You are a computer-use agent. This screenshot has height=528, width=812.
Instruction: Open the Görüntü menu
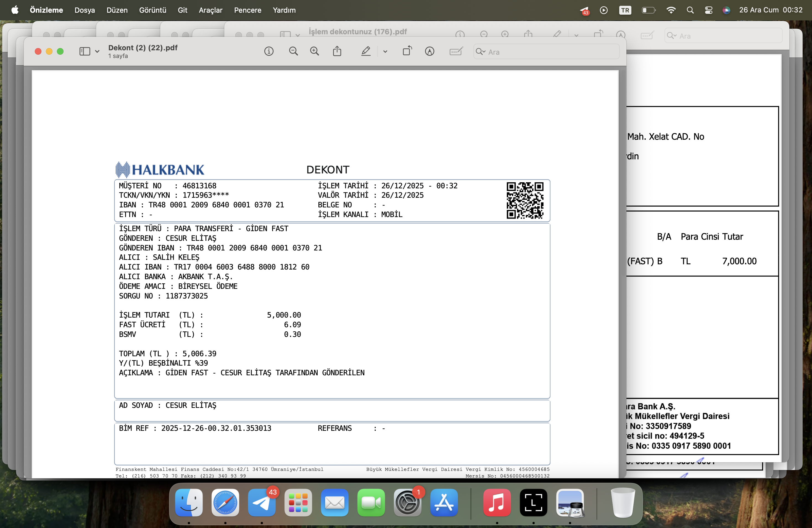[152, 10]
